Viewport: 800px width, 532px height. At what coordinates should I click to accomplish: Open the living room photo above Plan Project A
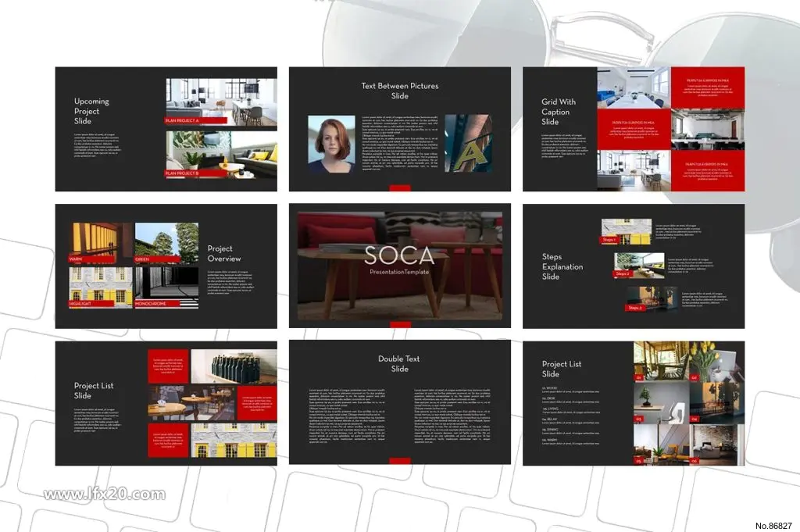coord(221,102)
